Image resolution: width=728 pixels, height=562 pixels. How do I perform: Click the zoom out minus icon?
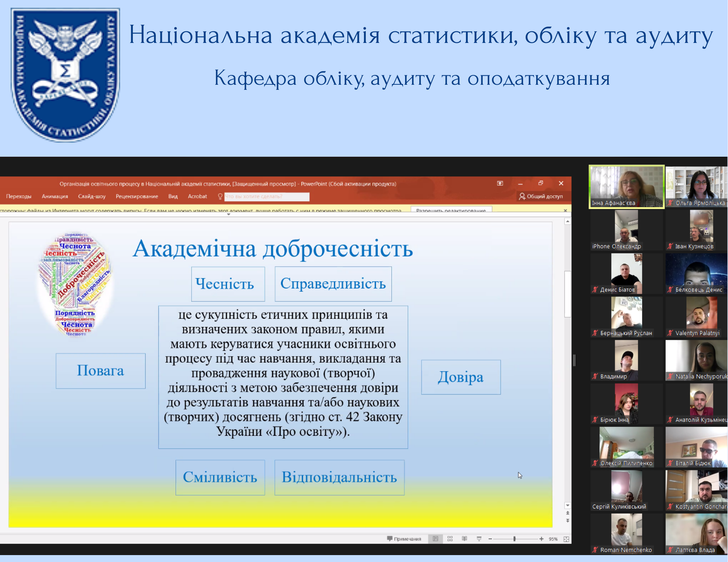point(490,539)
